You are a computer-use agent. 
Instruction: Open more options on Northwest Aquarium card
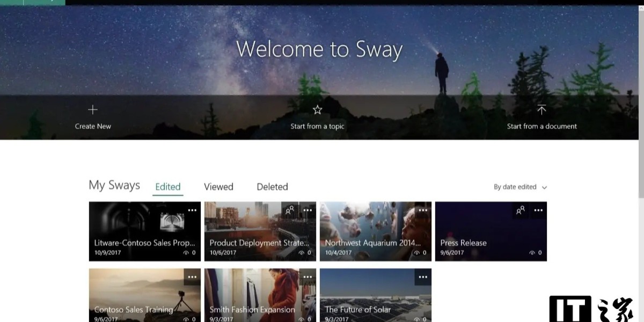click(423, 210)
